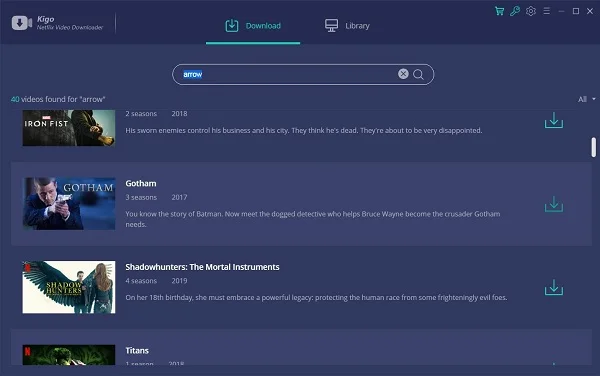Open the Gotham thumbnail
Screen dimensions: 600x376
pos(69,203)
